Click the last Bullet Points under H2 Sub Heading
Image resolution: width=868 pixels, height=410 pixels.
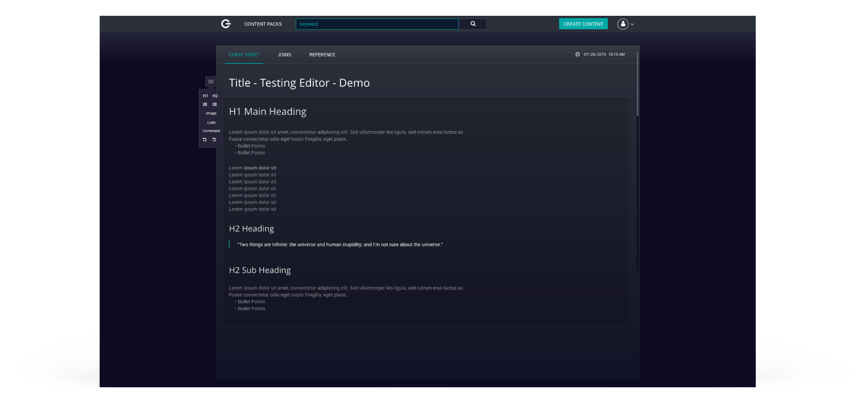click(251, 309)
